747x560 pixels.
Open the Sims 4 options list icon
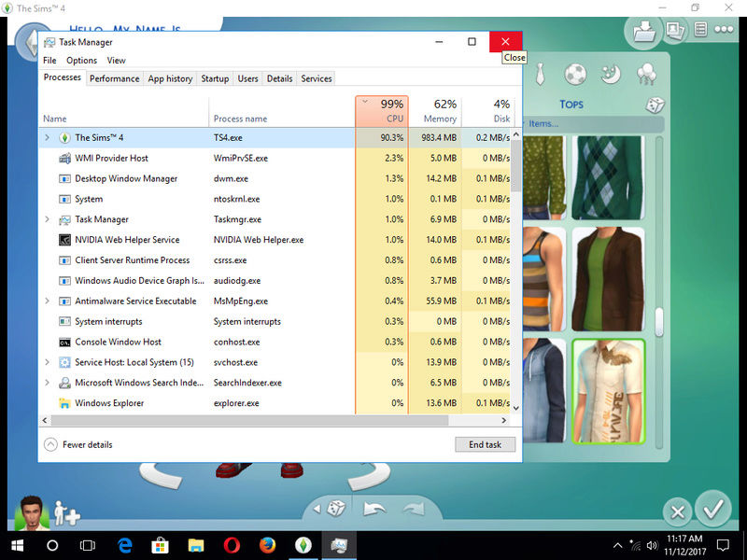[700, 30]
